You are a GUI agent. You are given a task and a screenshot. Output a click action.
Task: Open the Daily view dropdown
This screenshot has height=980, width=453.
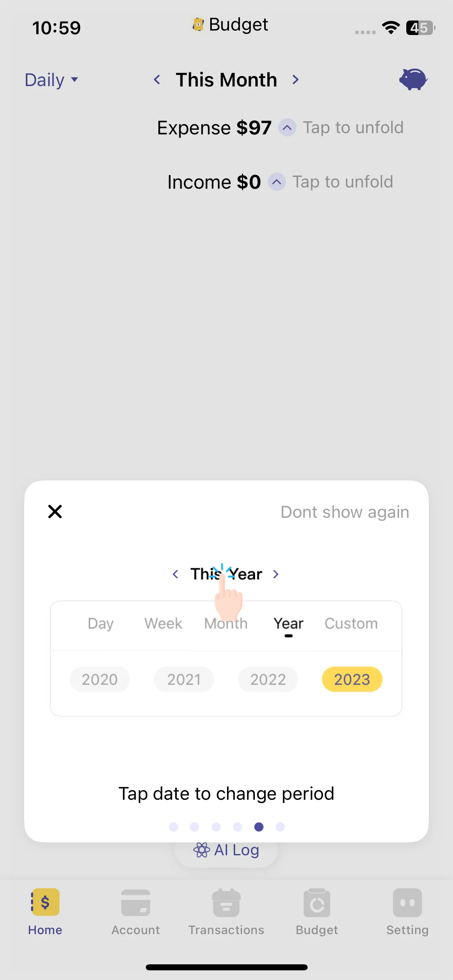coord(51,80)
